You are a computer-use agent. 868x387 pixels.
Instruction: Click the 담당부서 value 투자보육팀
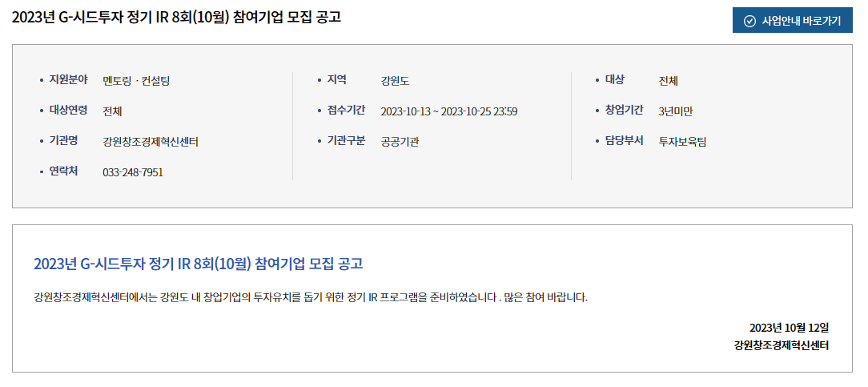(682, 142)
